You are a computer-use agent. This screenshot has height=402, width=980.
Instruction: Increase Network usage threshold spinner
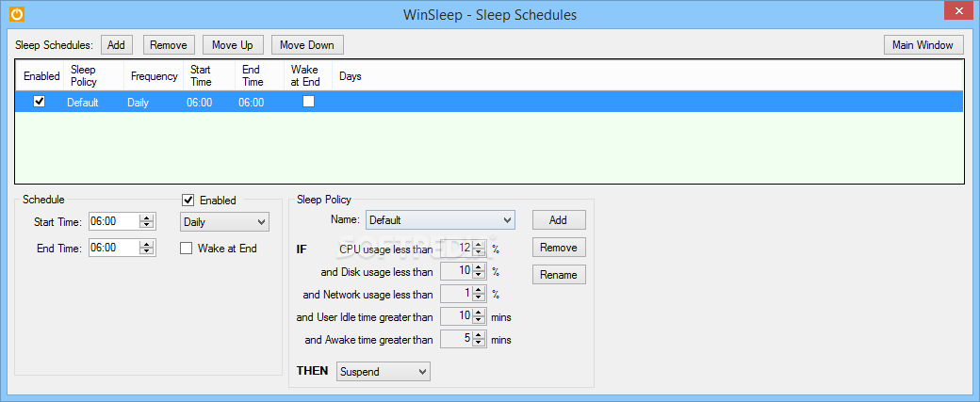(x=479, y=290)
